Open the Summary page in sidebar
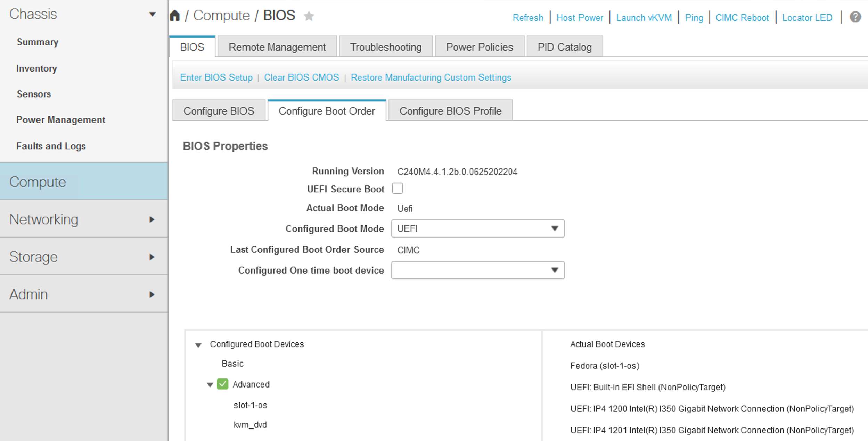This screenshot has width=868, height=441. 38,42
